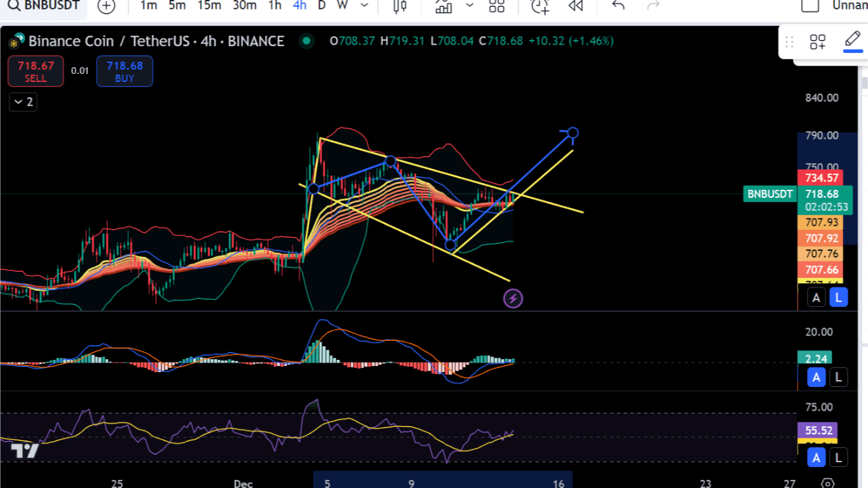Screen dimensions: 868x488
Task: Redo the chart action
Action: tap(653, 5)
